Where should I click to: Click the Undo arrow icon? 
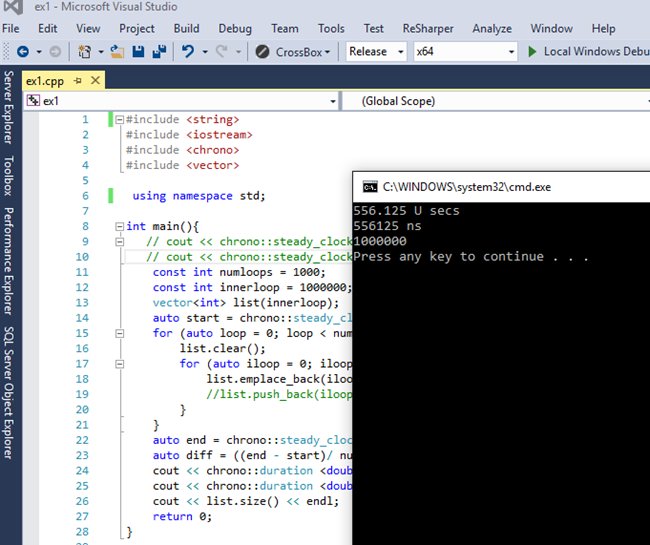click(188, 51)
